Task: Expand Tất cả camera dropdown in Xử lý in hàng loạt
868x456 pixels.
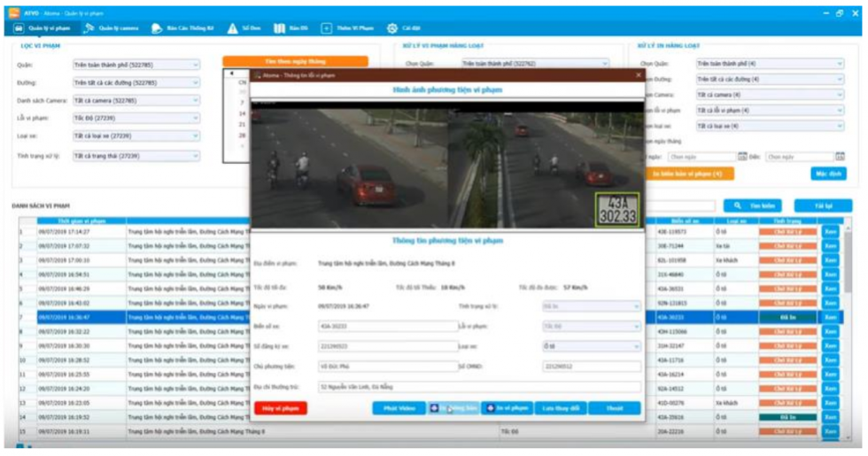Action: [770, 95]
